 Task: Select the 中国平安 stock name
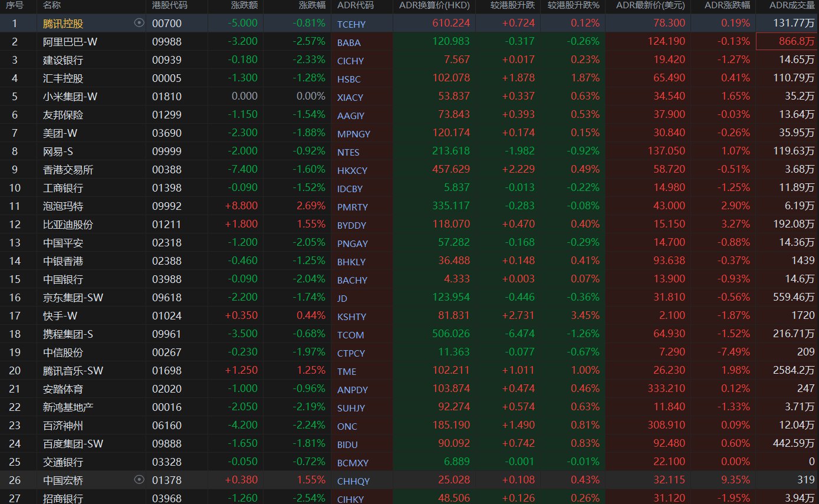[x=63, y=243]
